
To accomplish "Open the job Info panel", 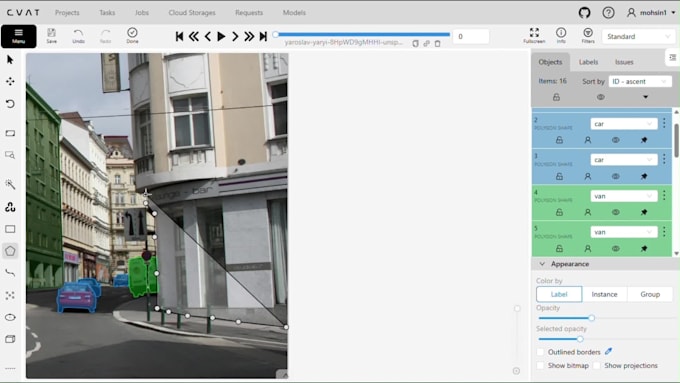I will tap(561, 36).
